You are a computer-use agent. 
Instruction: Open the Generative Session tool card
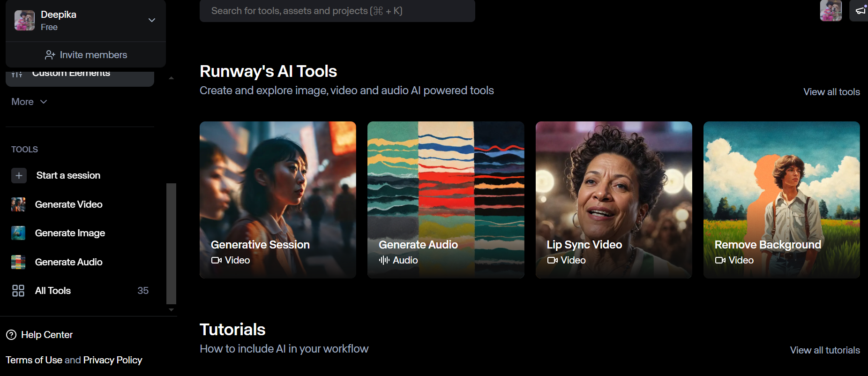click(278, 200)
